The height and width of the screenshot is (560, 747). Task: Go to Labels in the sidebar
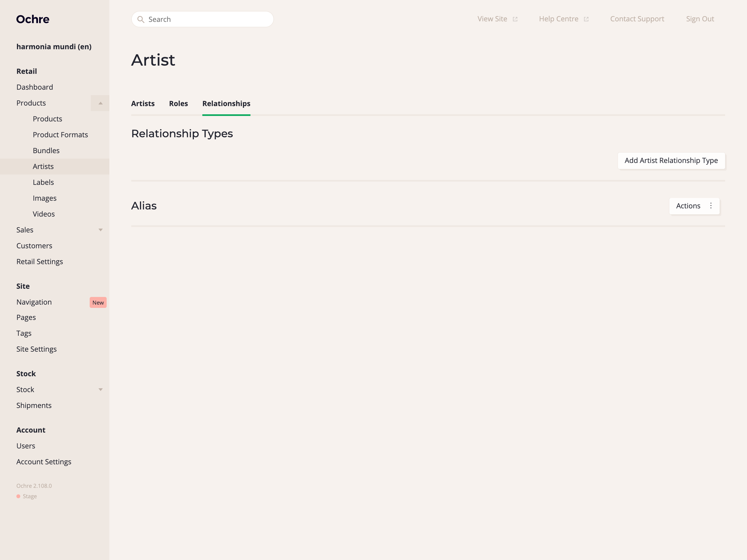(43, 182)
